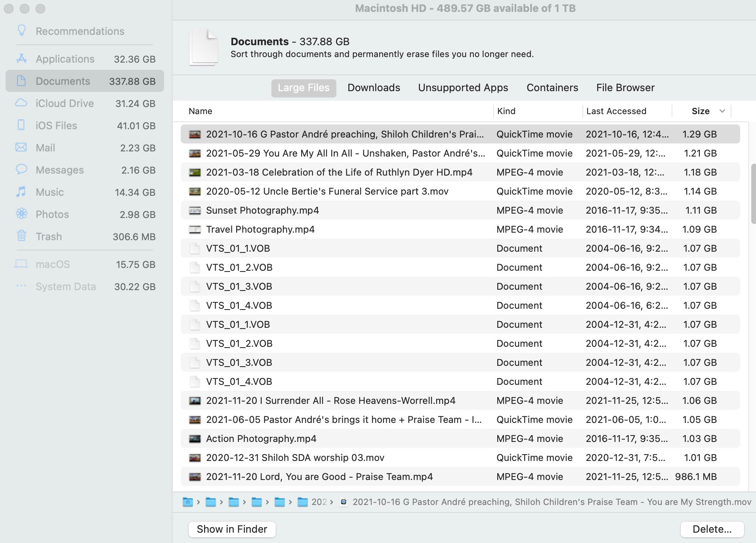756x543 pixels.
Task: Click the Recommendations lightbulb icon
Action: pos(22,31)
